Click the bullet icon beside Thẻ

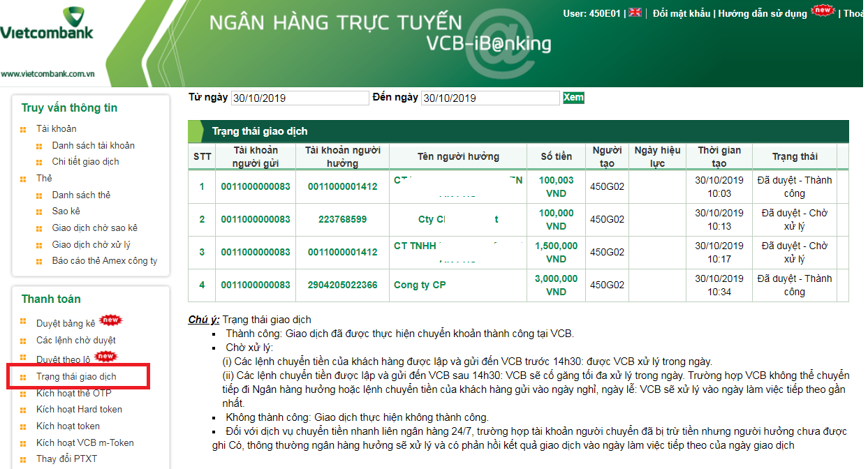pos(23,179)
